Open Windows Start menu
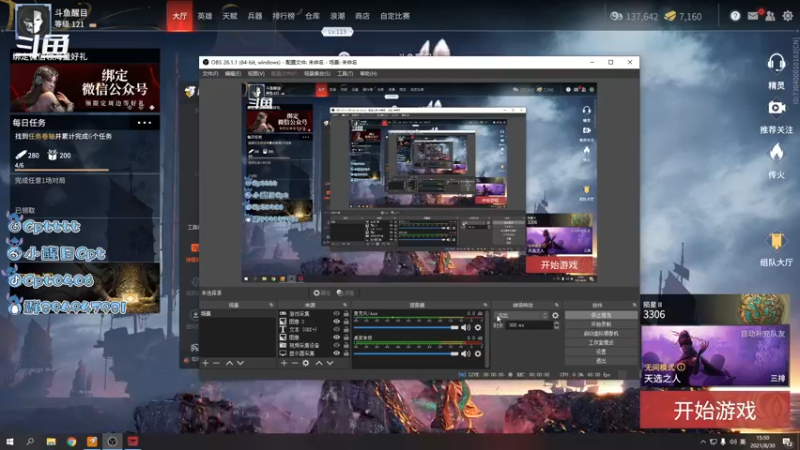This screenshot has height=450, width=800. 10,441
